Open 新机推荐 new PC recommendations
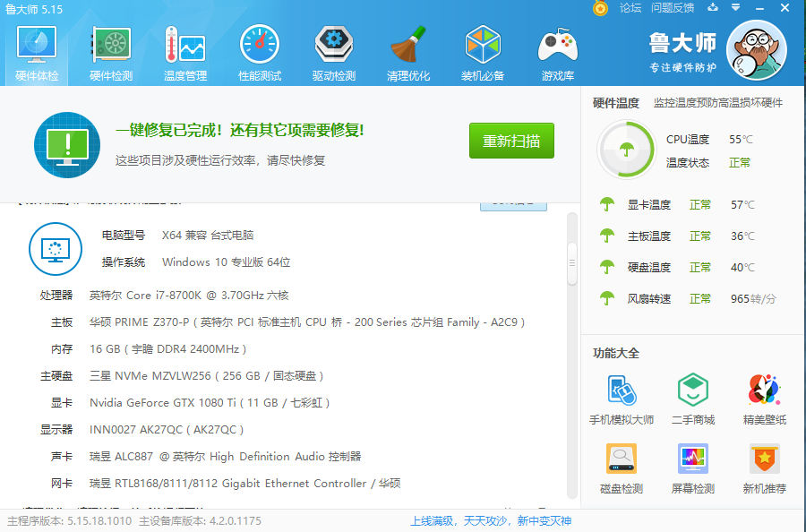The height and width of the screenshot is (532, 806). [x=765, y=468]
